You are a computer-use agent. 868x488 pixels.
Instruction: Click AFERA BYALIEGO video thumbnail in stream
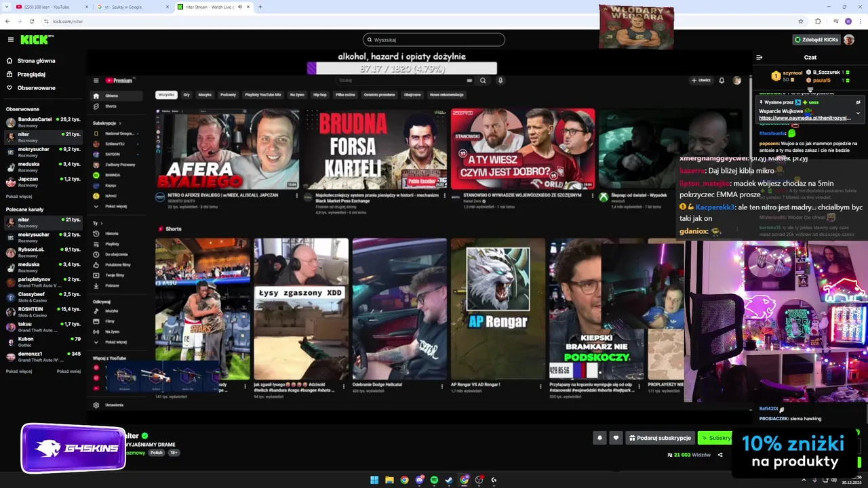coord(227,149)
